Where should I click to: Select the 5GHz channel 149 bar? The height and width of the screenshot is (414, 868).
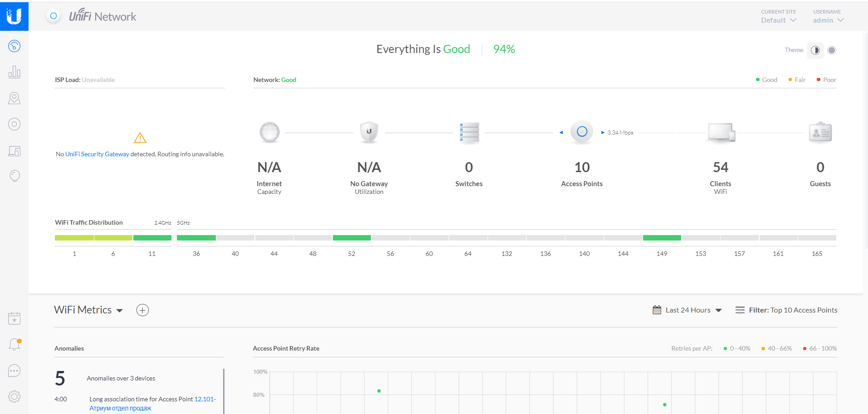(662, 238)
